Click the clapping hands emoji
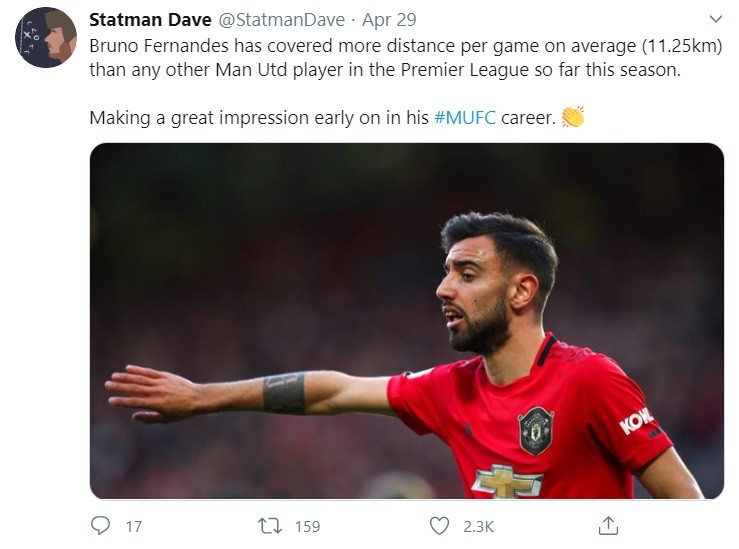 [572, 117]
